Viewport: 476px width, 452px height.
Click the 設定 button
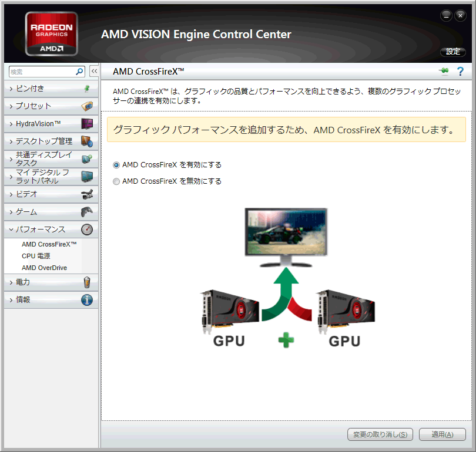click(453, 52)
